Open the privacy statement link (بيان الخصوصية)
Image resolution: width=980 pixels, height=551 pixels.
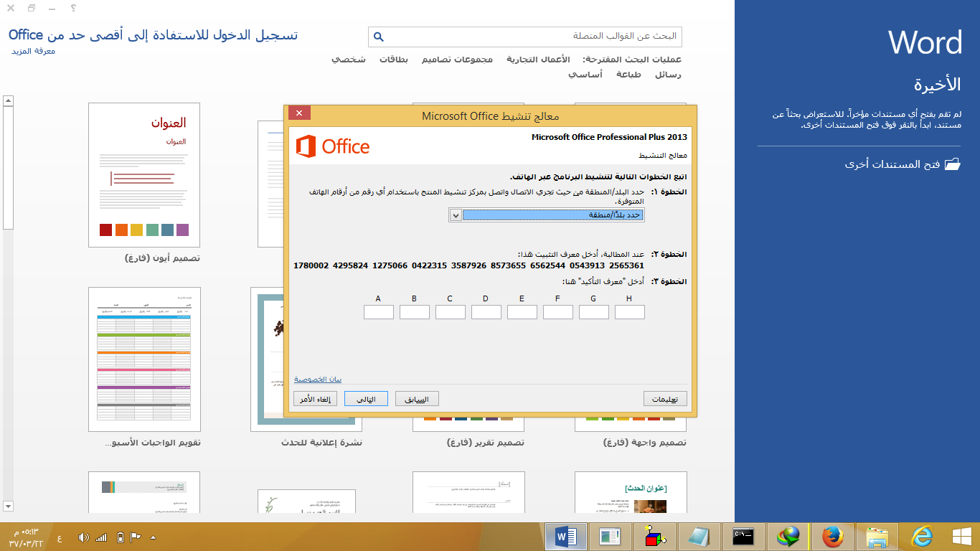(318, 380)
